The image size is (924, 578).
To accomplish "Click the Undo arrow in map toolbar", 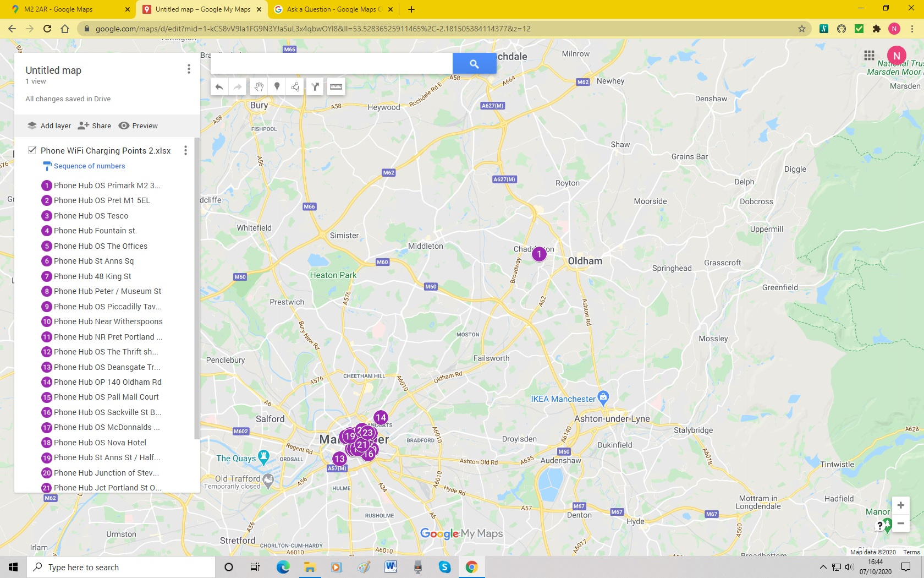I will 219,86.
